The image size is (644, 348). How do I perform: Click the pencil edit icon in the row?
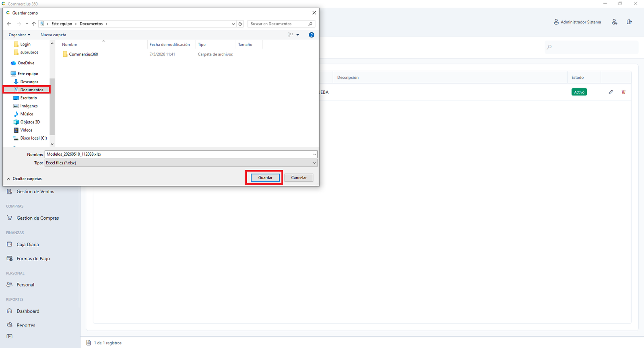pyautogui.click(x=611, y=92)
